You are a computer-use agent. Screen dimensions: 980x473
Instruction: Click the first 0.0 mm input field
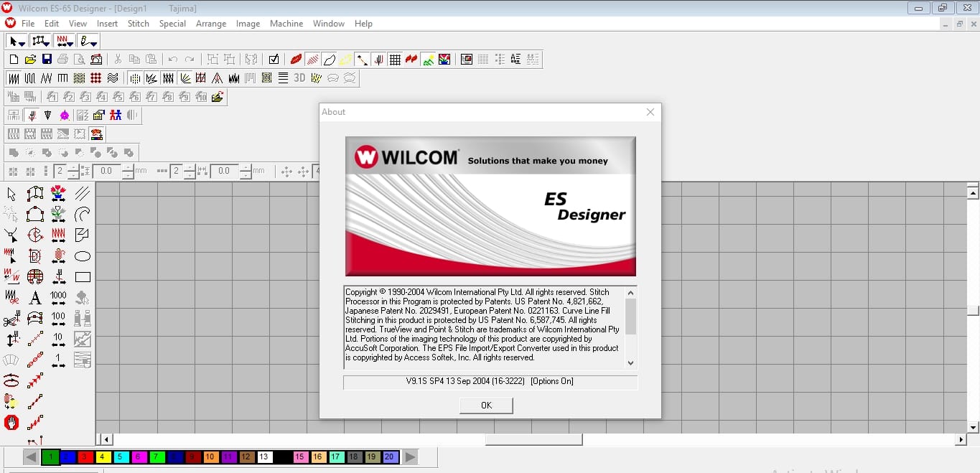tap(106, 171)
